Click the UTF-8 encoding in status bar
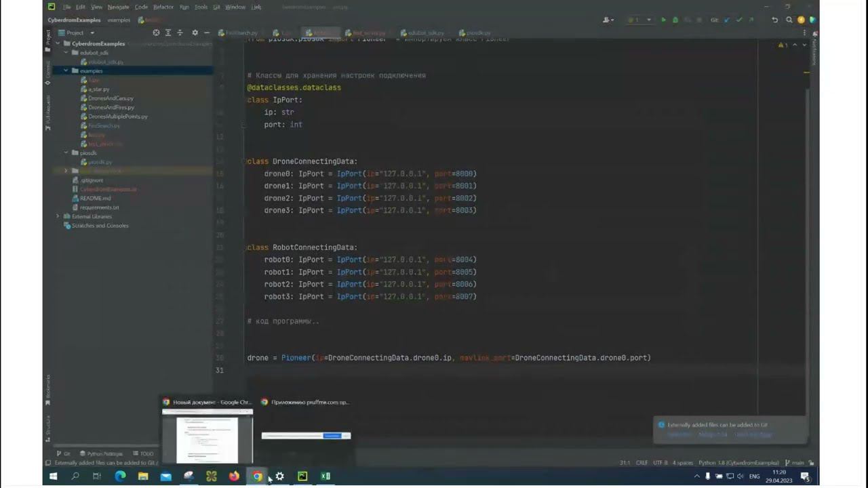Viewport: 868px width, 488px height. (660, 463)
